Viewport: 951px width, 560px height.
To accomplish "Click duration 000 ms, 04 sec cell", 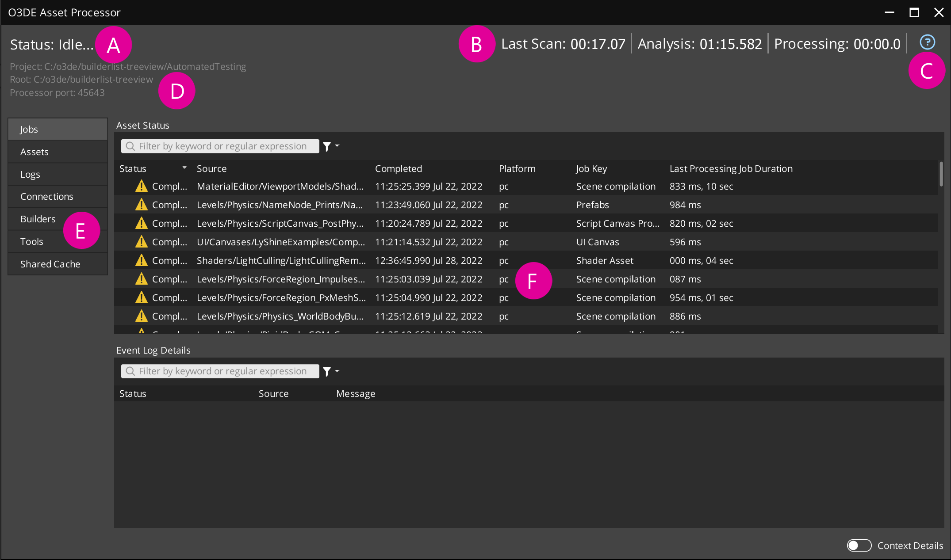I will click(x=701, y=260).
